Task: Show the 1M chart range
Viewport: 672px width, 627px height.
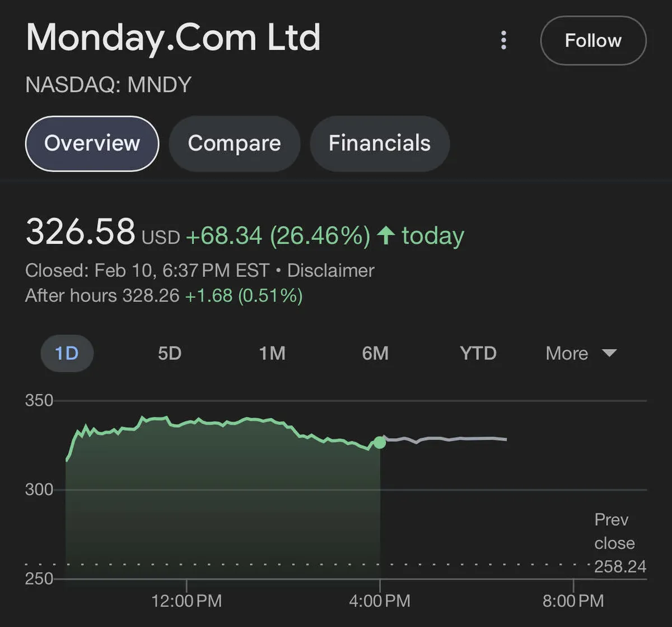Action: click(x=272, y=354)
